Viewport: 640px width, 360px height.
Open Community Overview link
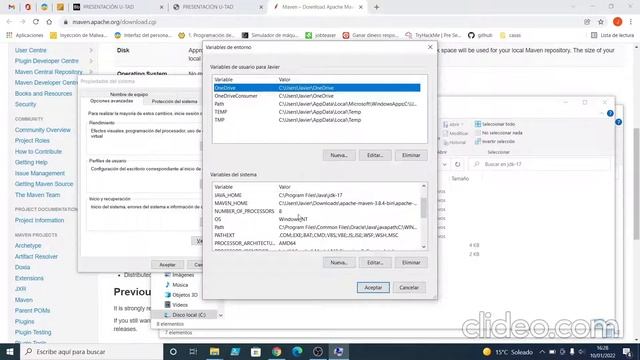[43, 130]
